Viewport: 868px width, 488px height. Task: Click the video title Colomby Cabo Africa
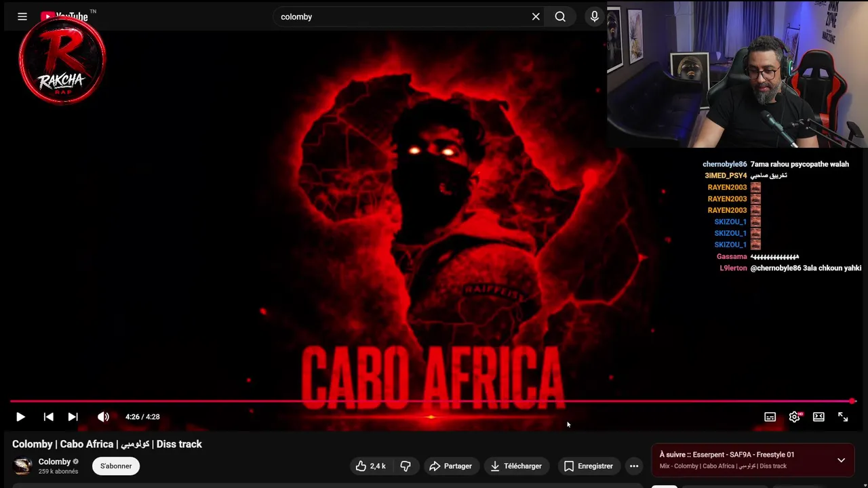click(107, 444)
